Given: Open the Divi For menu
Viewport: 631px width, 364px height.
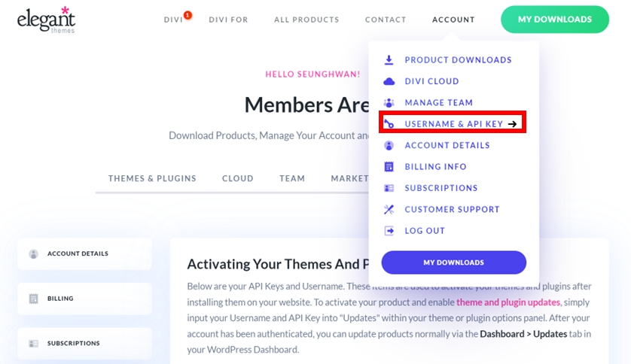Looking at the screenshot, I should pyautogui.click(x=229, y=20).
